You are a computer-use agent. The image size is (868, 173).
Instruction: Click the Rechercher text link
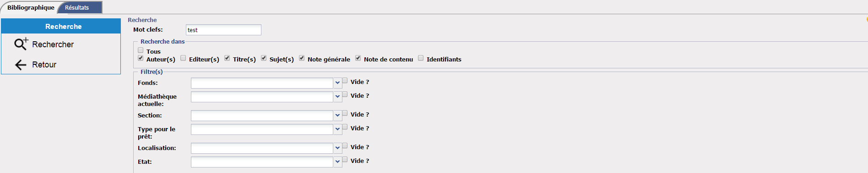coord(53,45)
